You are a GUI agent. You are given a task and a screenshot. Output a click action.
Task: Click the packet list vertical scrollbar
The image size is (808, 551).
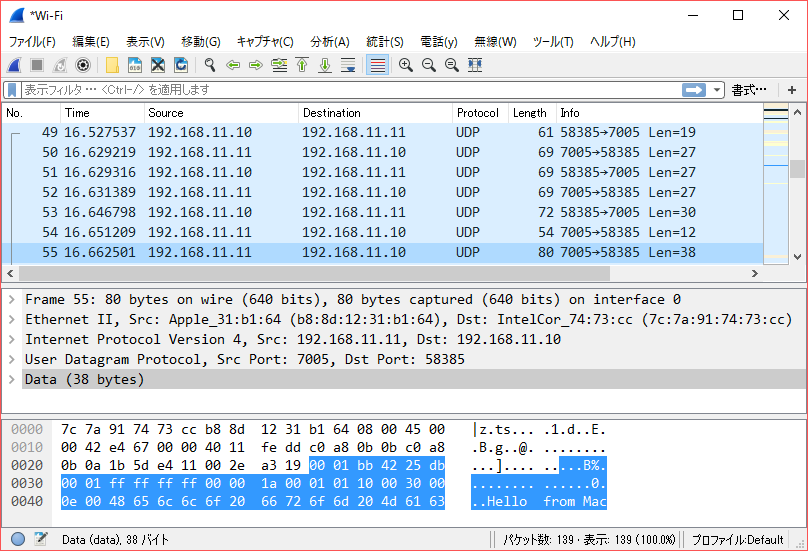click(797, 200)
